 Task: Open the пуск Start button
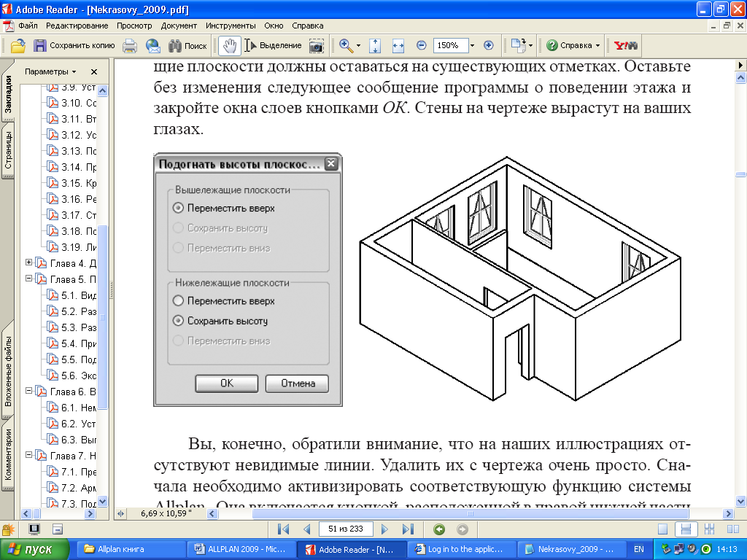point(35,550)
